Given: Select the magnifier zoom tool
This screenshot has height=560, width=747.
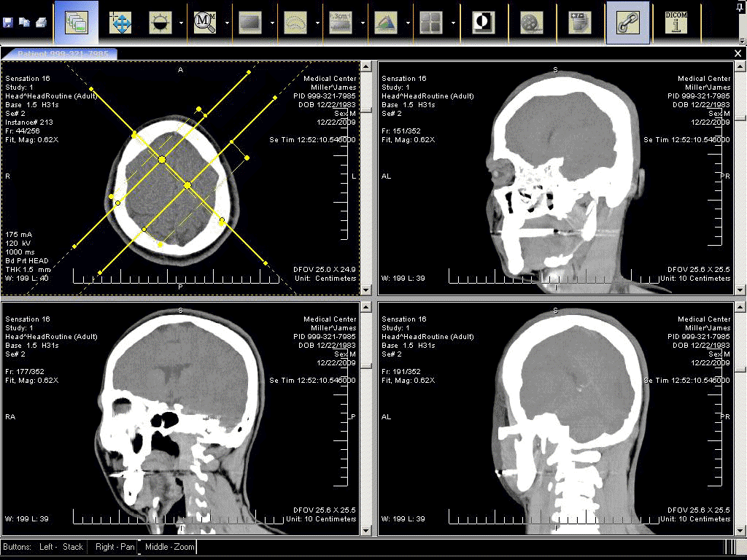Looking at the screenshot, I should 206,23.
